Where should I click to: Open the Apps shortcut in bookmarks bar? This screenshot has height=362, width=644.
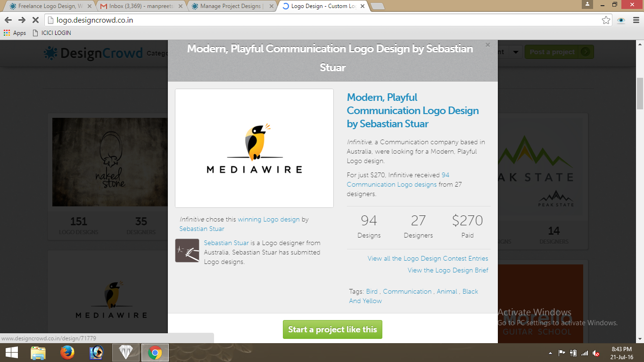(15, 33)
